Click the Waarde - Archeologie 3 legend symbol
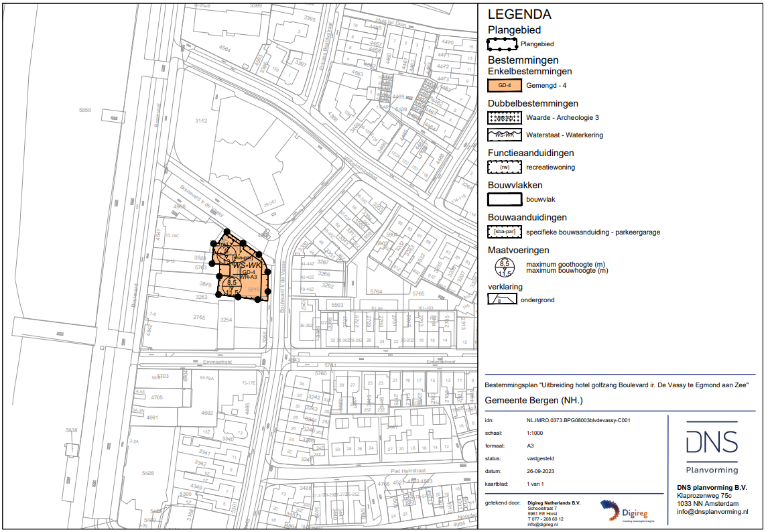 pos(505,117)
